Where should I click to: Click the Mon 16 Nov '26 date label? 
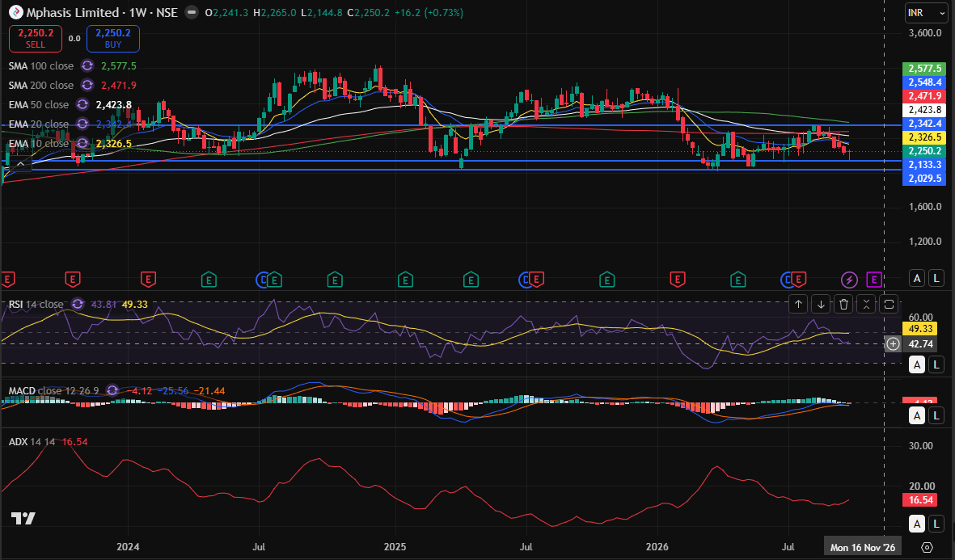click(x=863, y=547)
